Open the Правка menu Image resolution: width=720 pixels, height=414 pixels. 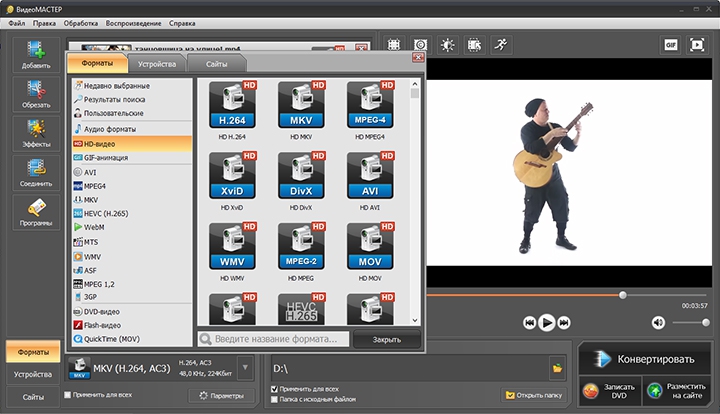tap(44, 23)
